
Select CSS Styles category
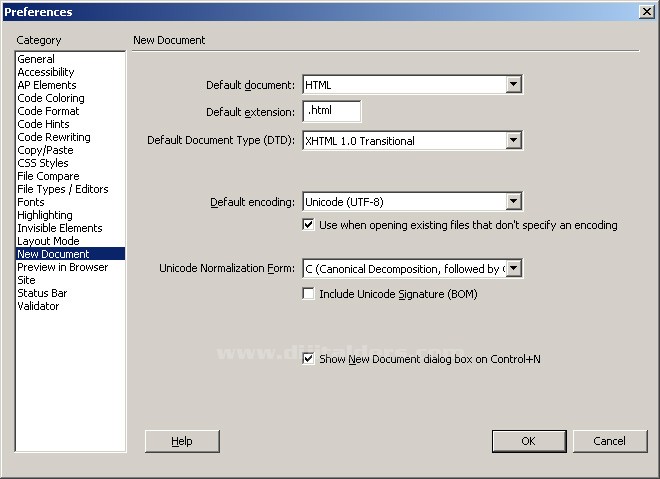tap(43, 163)
